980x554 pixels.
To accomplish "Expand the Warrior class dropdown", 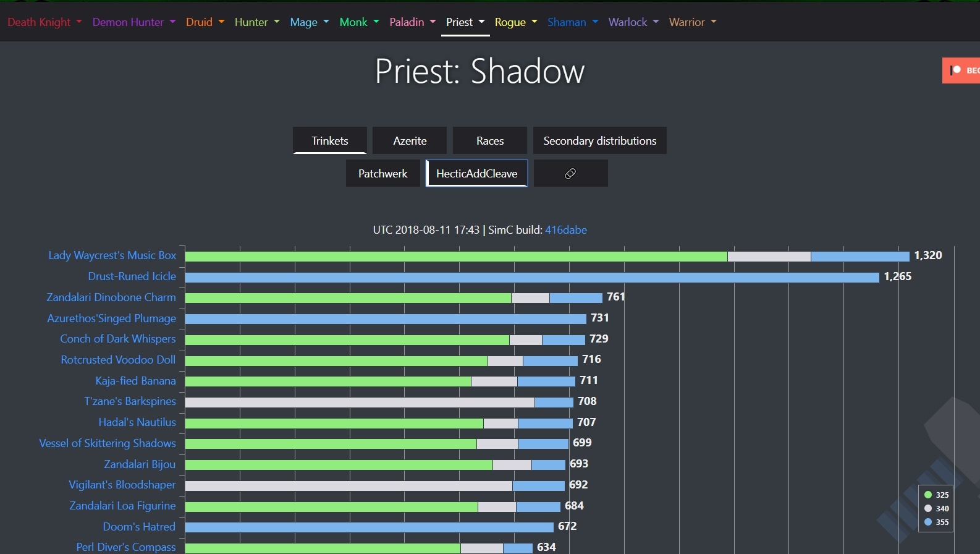I will (x=693, y=22).
